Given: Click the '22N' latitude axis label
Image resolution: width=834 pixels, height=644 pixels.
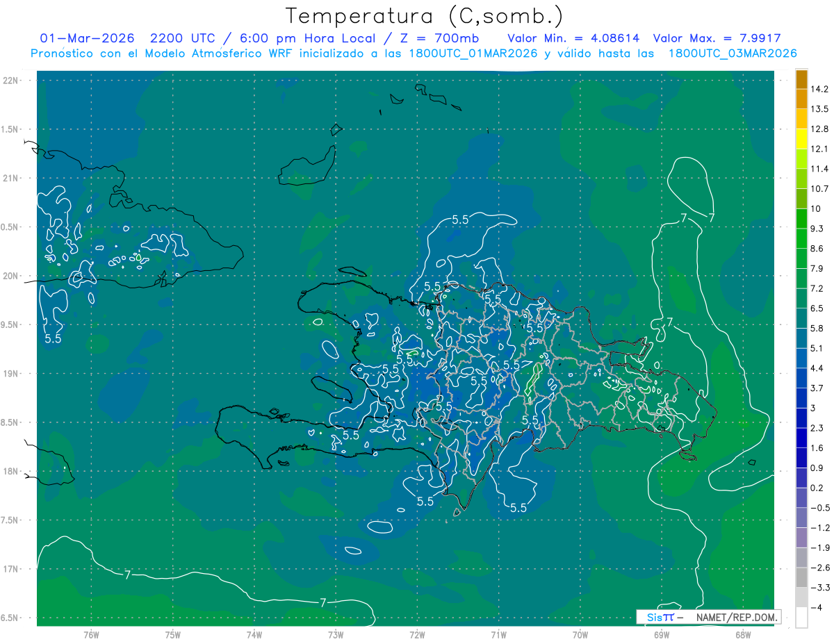Looking at the screenshot, I should tap(11, 81).
